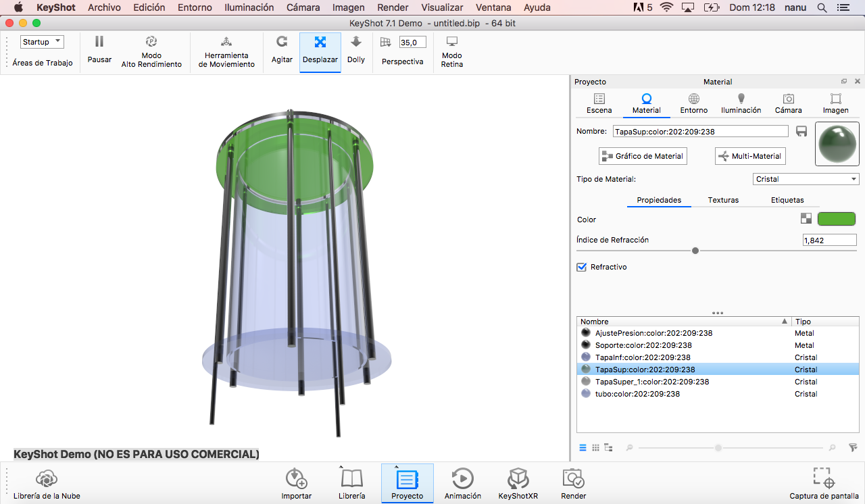Click the Importar icon in bottom bar
This screenshot has width=865, height=504.
[297, 479]
